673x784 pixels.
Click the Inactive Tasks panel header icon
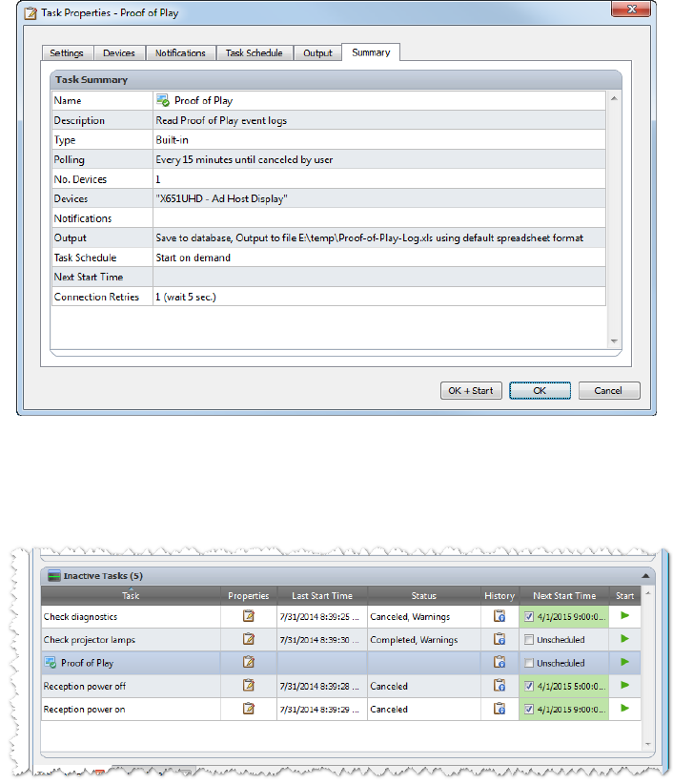54,576
